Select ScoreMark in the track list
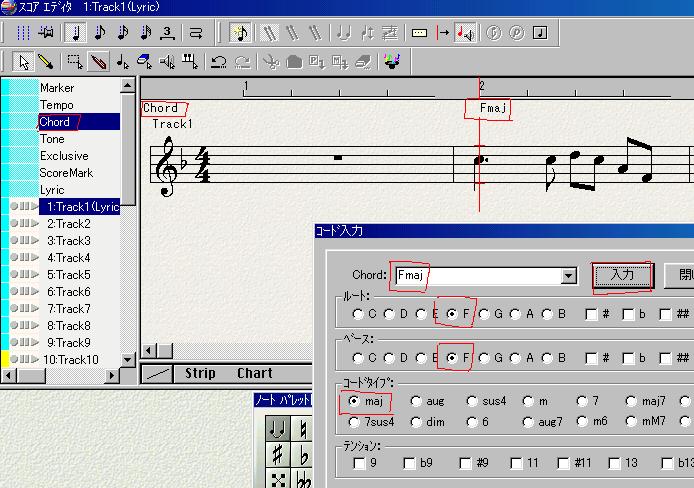Viewport: 694px width, 488px height. point(66,173)
